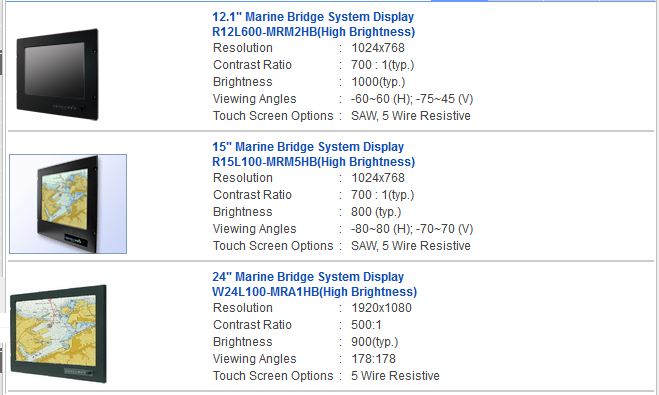659x395 pixels.
Task: Open the R15L100-MRM5HB(High Brightness) model link
Action: point(314,162)
